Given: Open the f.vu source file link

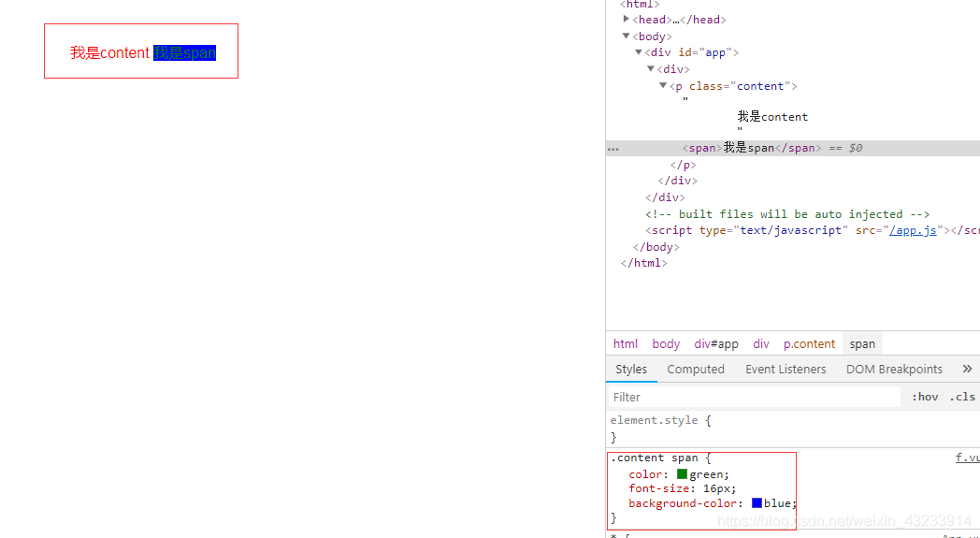Looking at the screenshot, I should pyautogui.click(x=968, y=458).
